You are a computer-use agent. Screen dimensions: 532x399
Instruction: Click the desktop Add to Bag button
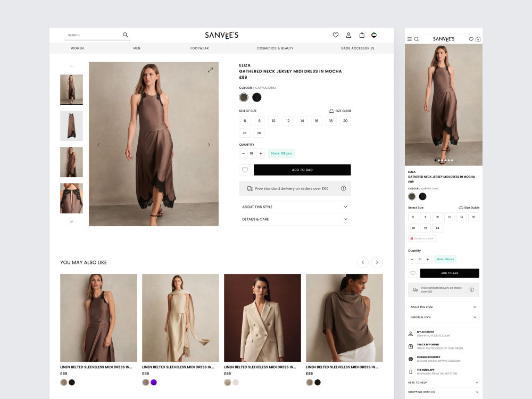(x=302, y=170)
